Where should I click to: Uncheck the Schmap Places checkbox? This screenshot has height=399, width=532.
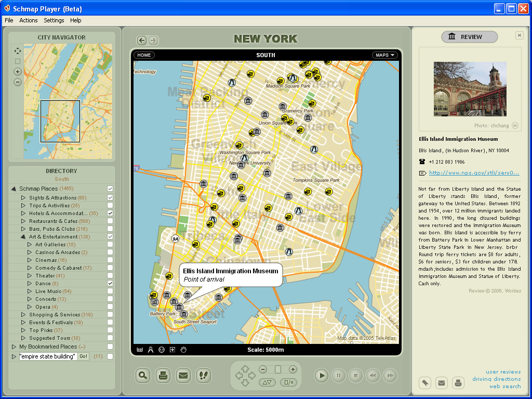point(110,189)
